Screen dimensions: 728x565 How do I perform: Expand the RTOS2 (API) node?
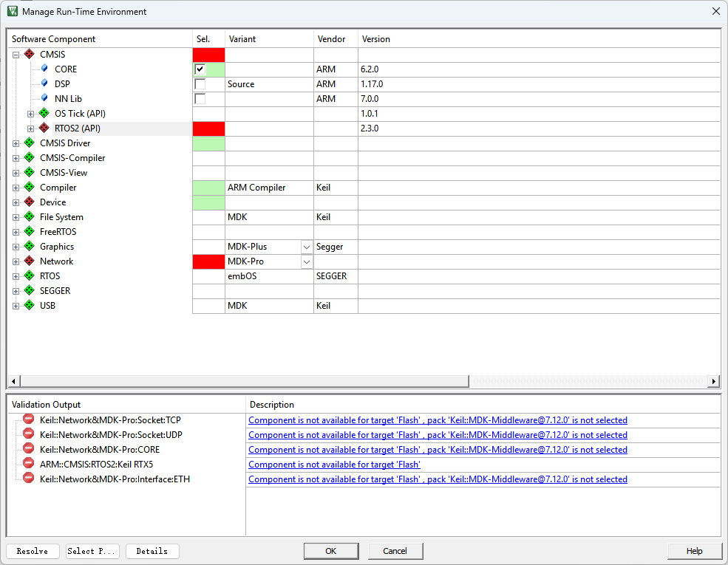[30, 129]
